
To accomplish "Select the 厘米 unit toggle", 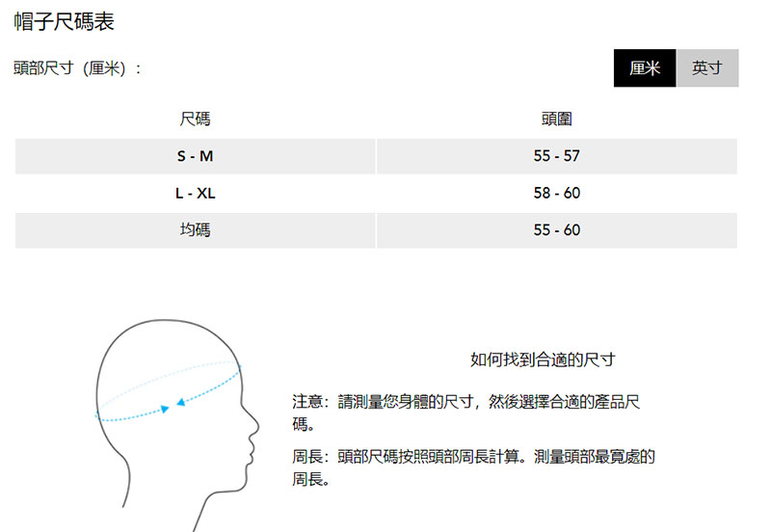I will point(645,68).
